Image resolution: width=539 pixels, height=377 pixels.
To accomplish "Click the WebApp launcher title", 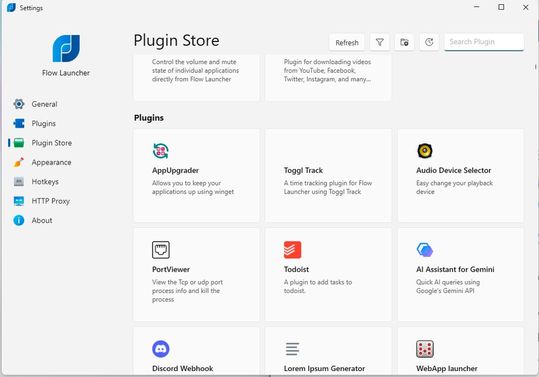I will 447,368.
